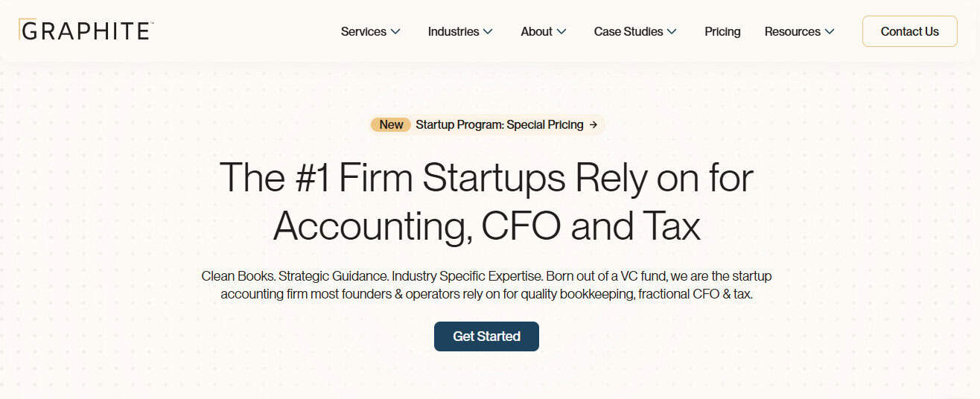Open the Services menu label
980x399 pixels.
pos(363,31)
